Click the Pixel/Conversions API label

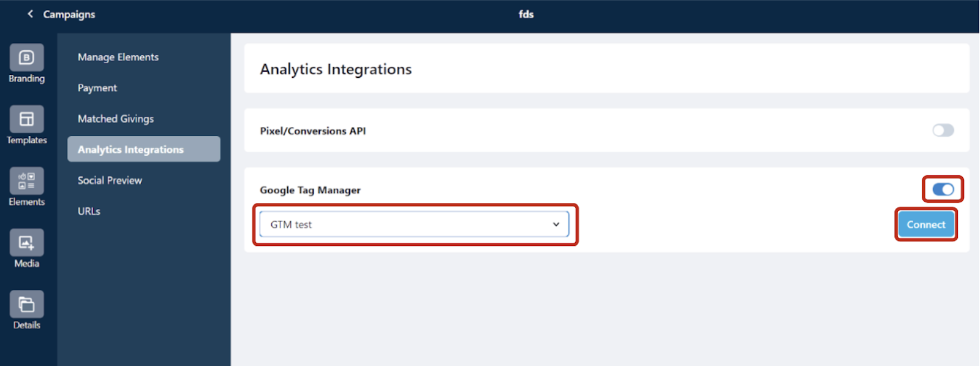pos(312,131)
